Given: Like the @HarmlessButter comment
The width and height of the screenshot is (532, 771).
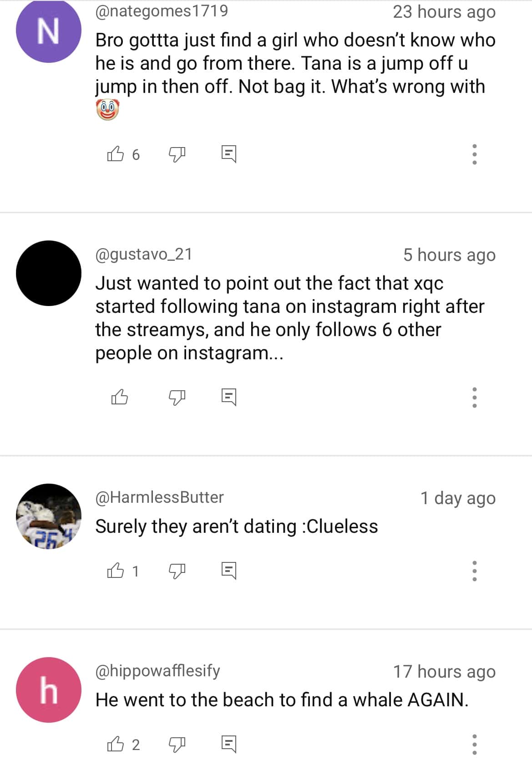Looking at the screenshot, I should (x=116, y=571).
